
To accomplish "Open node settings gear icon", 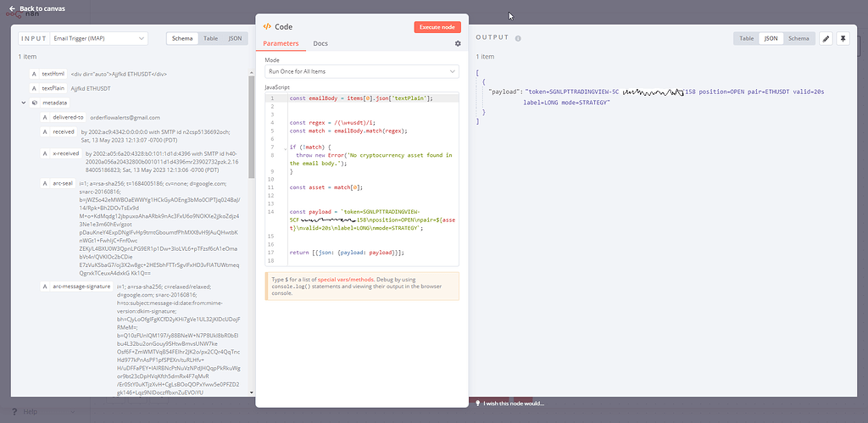I will (x=458, y=43).
